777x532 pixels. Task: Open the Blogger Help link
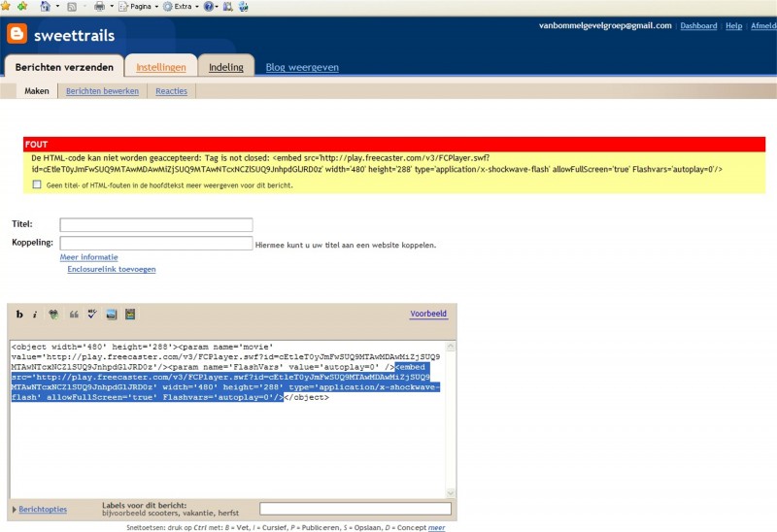733,26
